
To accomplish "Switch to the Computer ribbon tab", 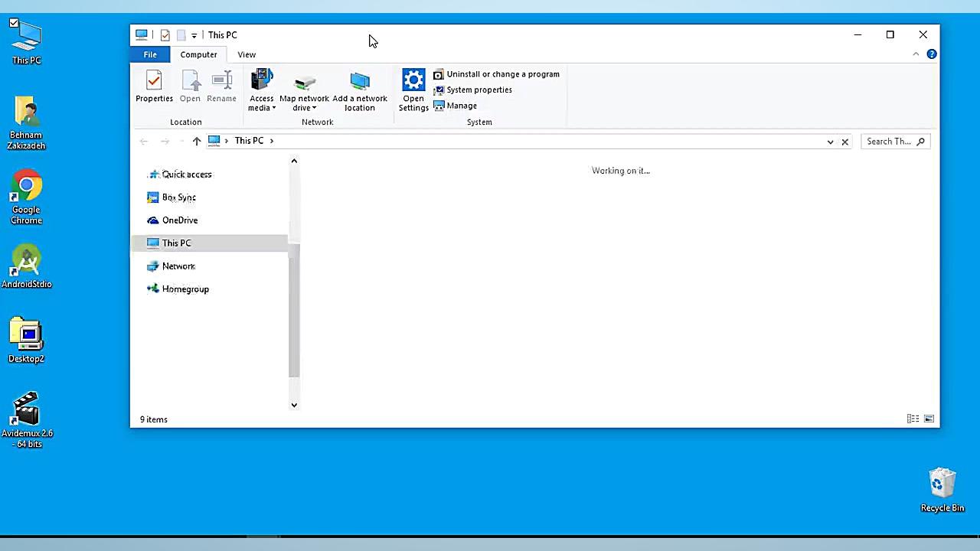I will point(198,54).
